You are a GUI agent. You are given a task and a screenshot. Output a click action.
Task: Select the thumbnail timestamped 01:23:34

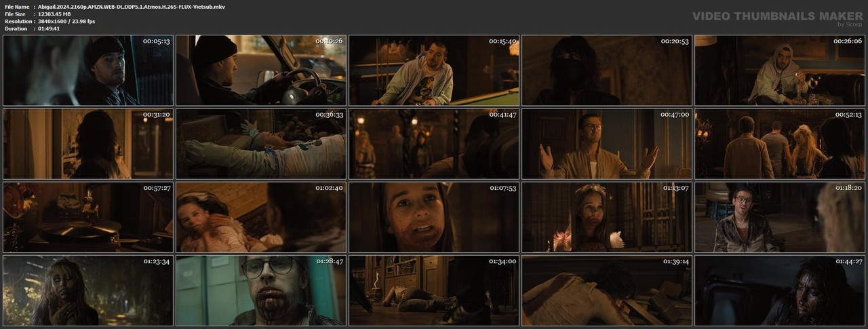click(88, 290)
